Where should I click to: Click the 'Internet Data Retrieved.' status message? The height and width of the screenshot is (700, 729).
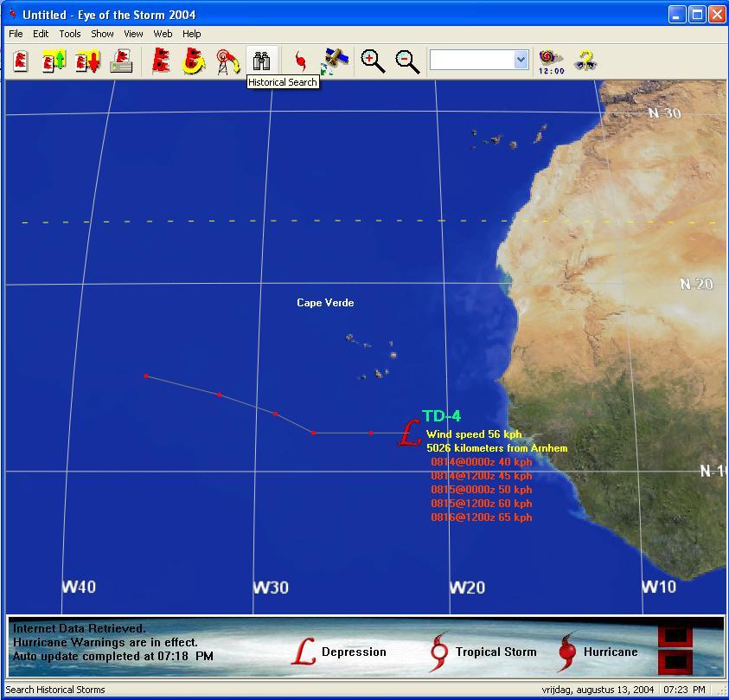[79, 628]
